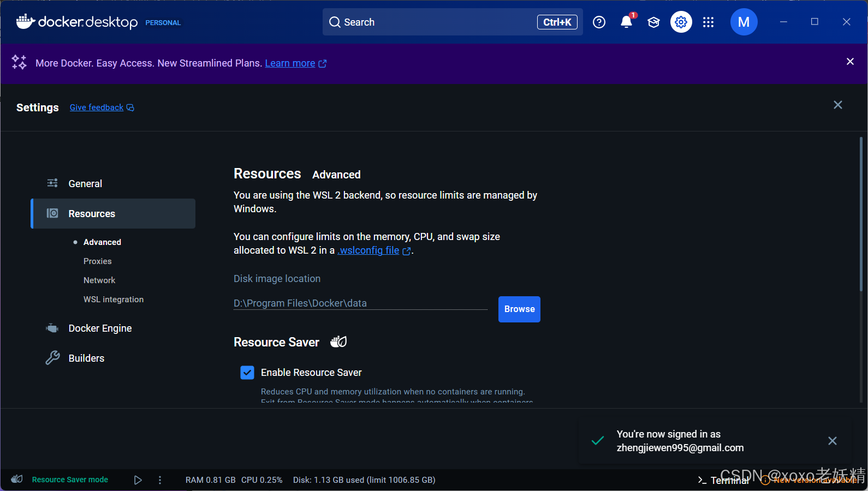Click the Resource Saver leaf whale icon

pyautogui.click(x=338, y=342)
